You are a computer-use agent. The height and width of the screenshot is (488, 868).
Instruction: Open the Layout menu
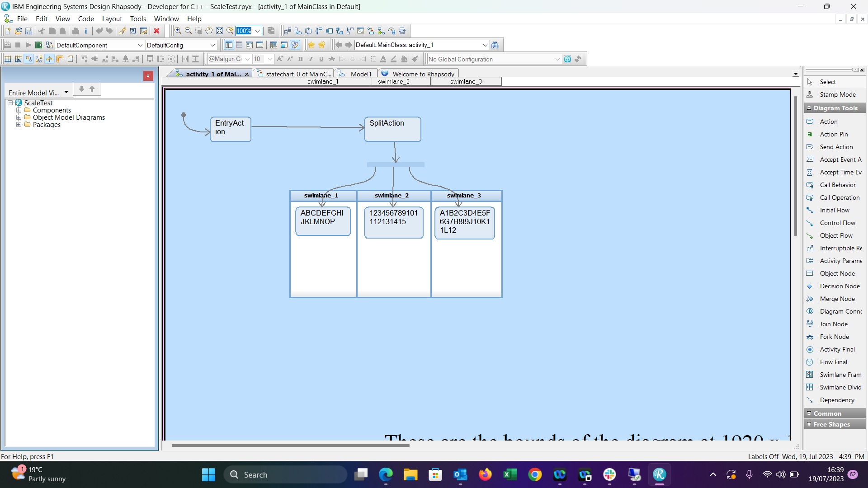(x=112, y=19)
